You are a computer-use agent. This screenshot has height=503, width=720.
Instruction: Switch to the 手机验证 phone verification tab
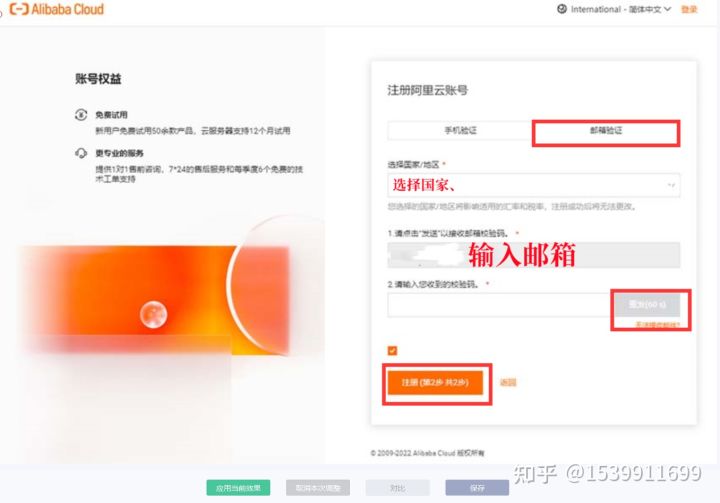tap(460, 130)
